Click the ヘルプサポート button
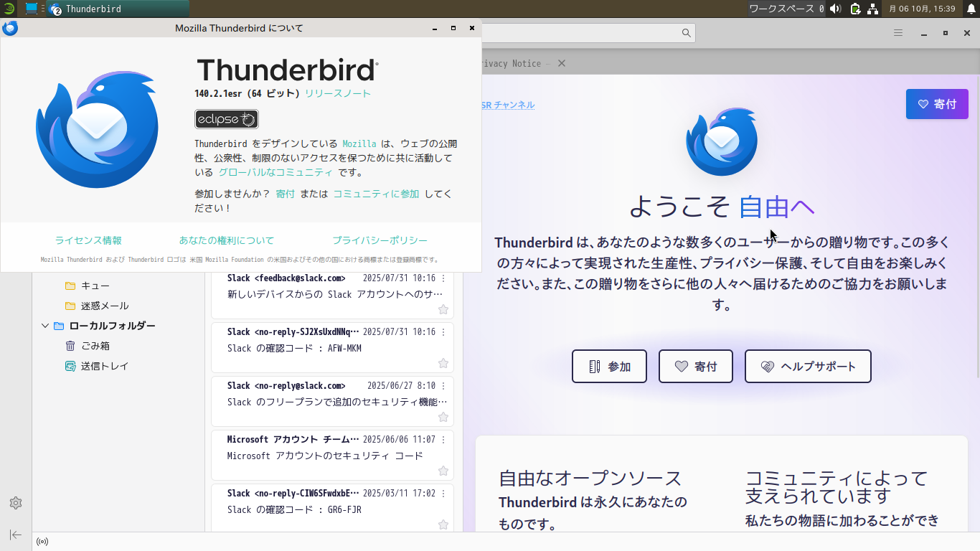 pos(808,367)
